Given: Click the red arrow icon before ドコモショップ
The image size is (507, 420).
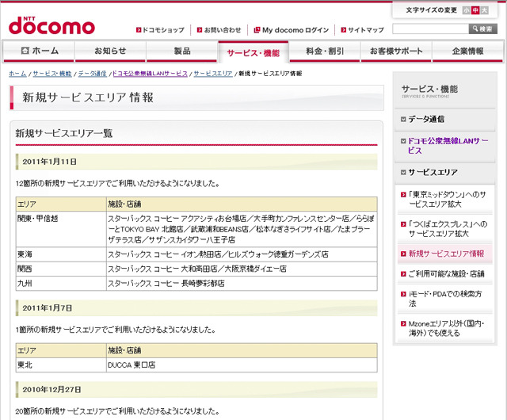Looking at the screenshot, I should (x=139, y=30).
